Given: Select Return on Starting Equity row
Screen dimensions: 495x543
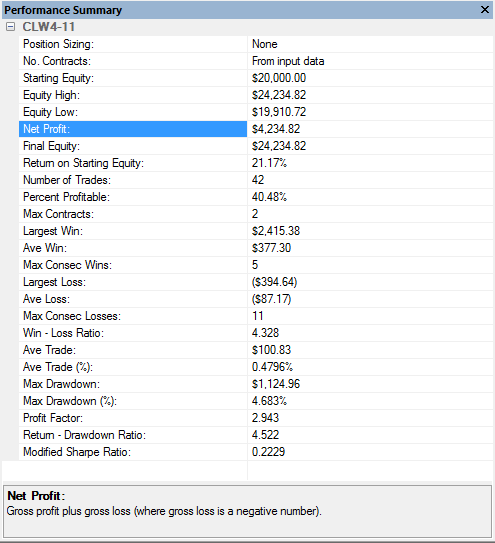Looking at the screenshot, I should pos(256,163).
